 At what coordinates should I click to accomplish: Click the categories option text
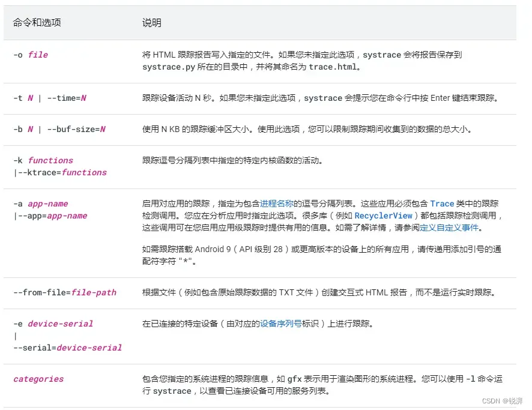(38, 379)
